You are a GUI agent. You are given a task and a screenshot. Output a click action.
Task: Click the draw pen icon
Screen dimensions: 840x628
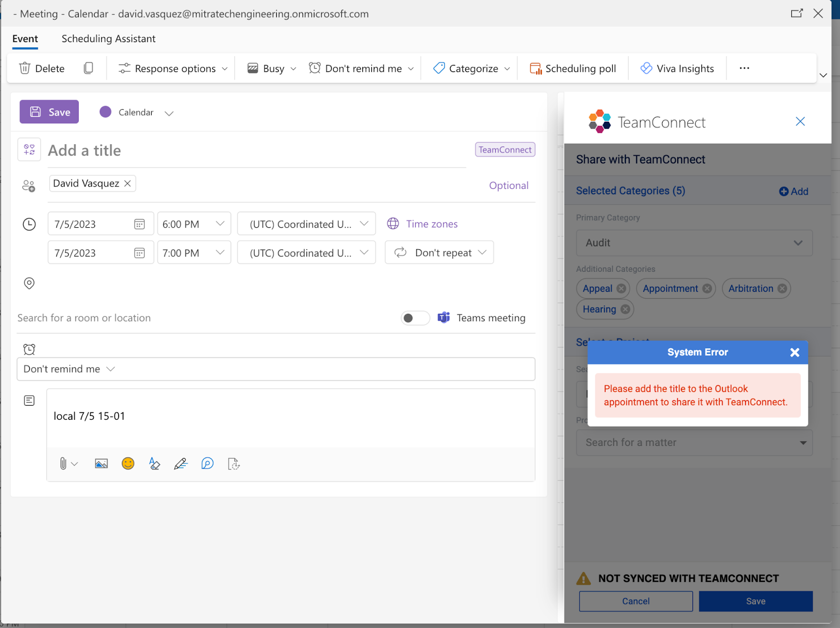pyautogui.click(x=181, y=464)
